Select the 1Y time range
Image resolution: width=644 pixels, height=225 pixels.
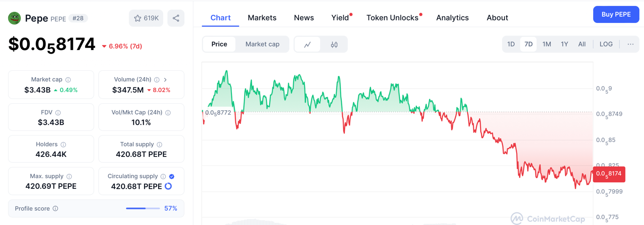click(x=564, y=44)
